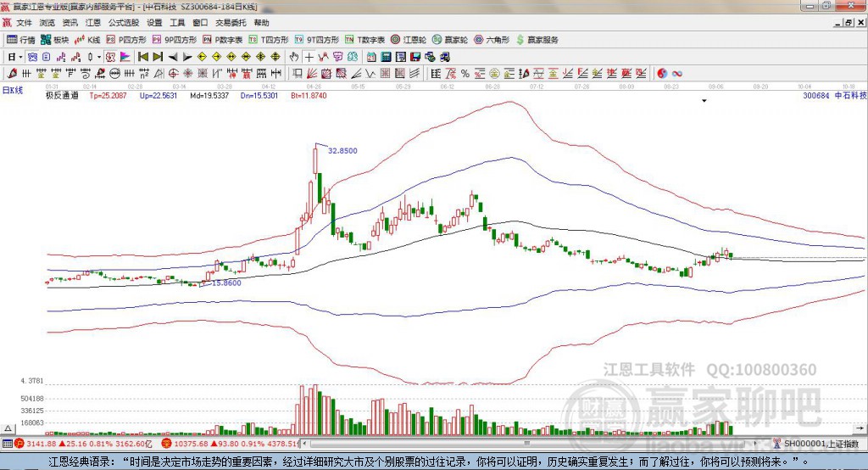
Task: Click the 300684 stock code label
Action: pyautogui.click(x=816, y=95)
